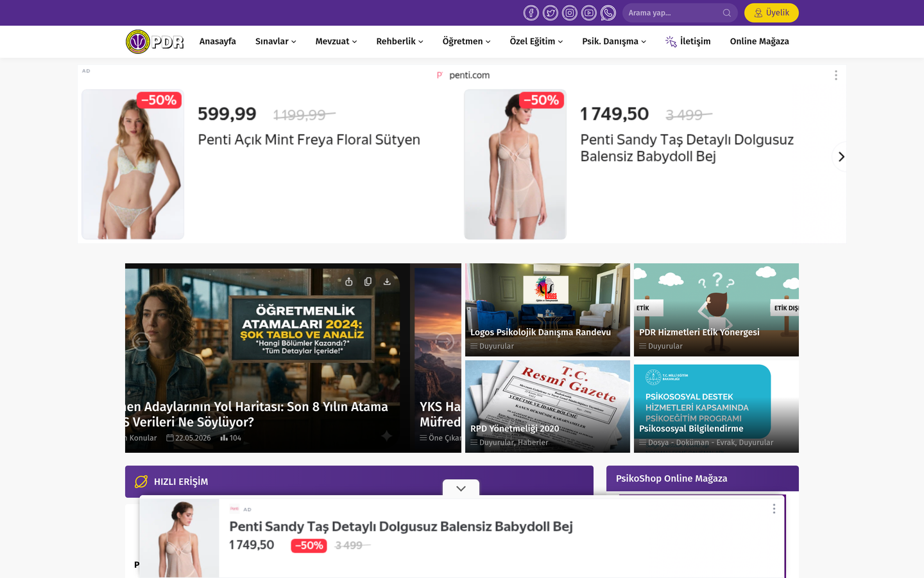Open Psikososyal Bilgilendirme card
The height and width of the screenshot is (578, 924).
[716, 407]
